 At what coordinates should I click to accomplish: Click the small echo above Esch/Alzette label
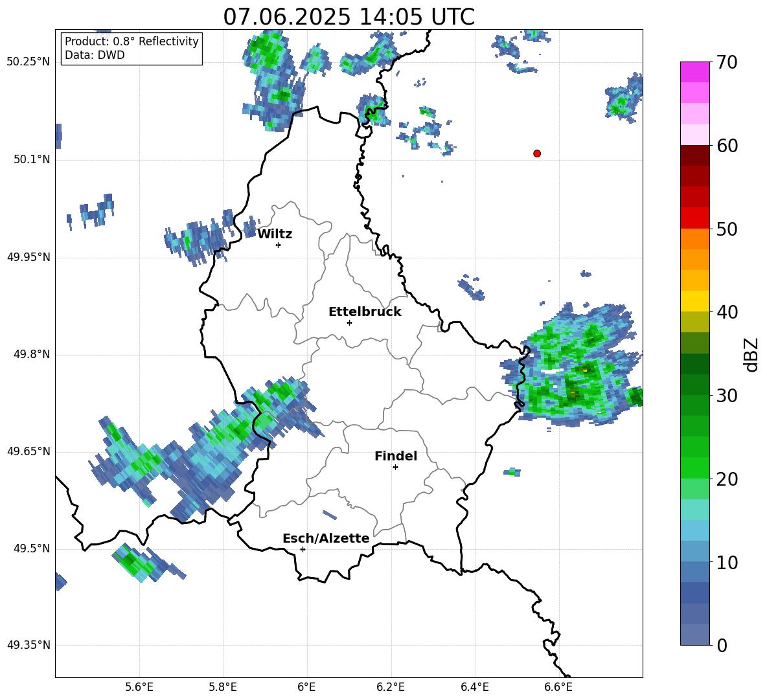click(330, 515)
